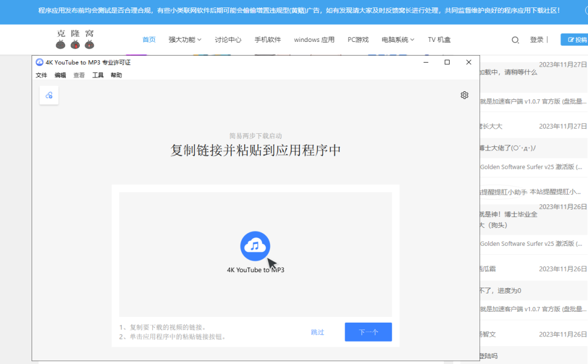Open the settings gear in 4K YouTube to MP3

(464, 95)
